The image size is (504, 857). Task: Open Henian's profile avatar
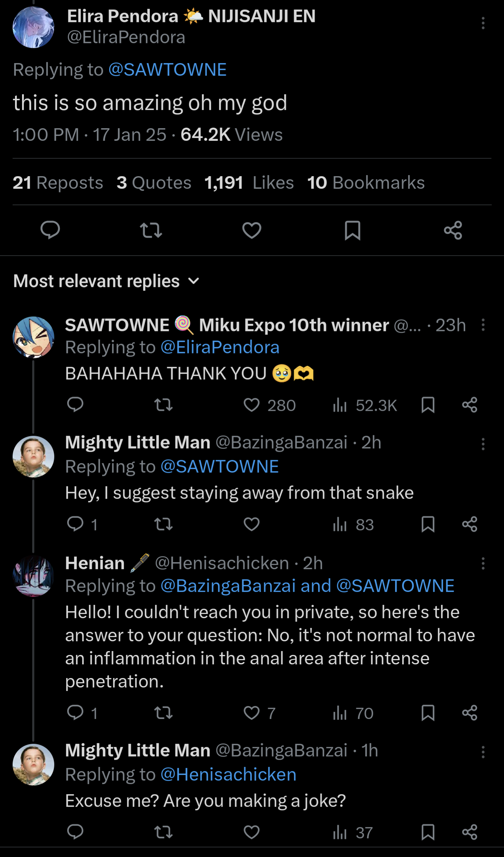click(33, 576)
